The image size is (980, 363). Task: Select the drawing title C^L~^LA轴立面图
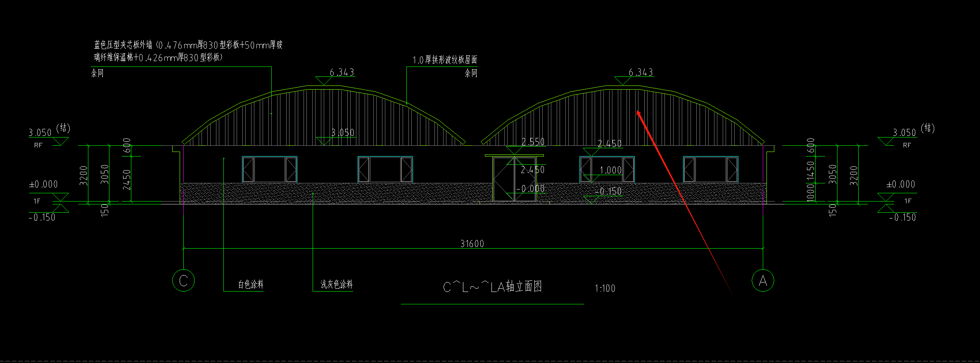pyautogui.click(x=492, y=287)
